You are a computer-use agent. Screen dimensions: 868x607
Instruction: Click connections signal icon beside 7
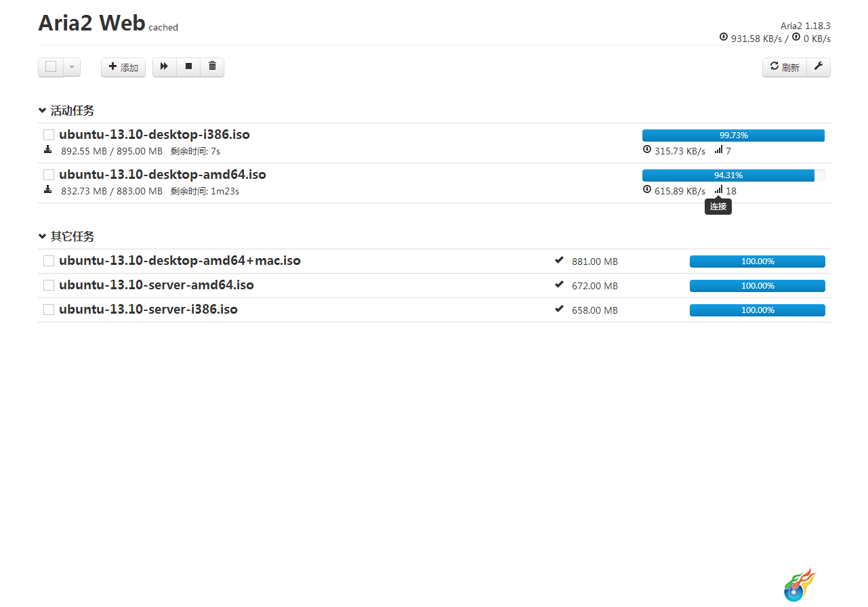[719, 150]
